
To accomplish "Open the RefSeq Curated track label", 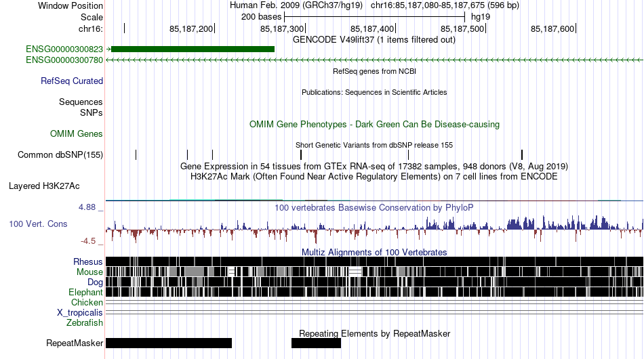I will pyautogui.click(x=71, y=81).
